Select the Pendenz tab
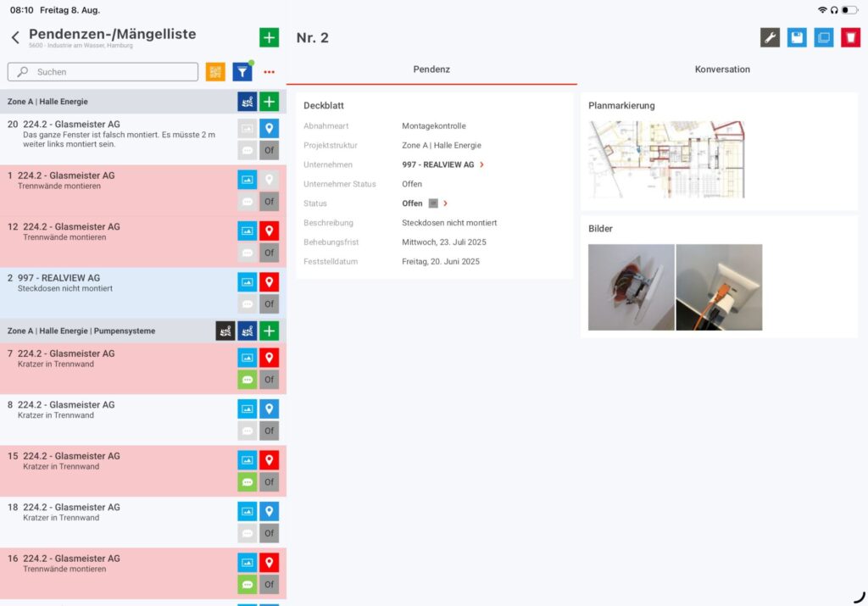This screenshot has width=868, height=606. click(x=431, y=69)
